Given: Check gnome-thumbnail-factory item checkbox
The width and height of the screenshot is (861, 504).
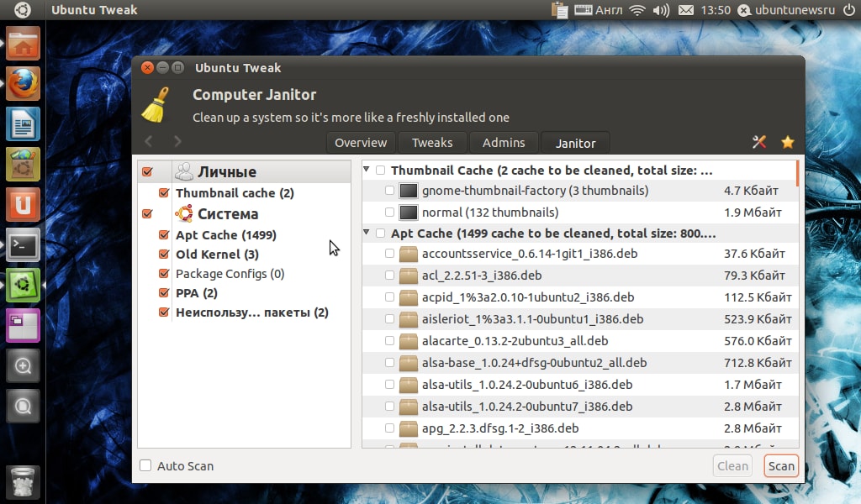Looking at the screenshot, I should tap(390, 191).
